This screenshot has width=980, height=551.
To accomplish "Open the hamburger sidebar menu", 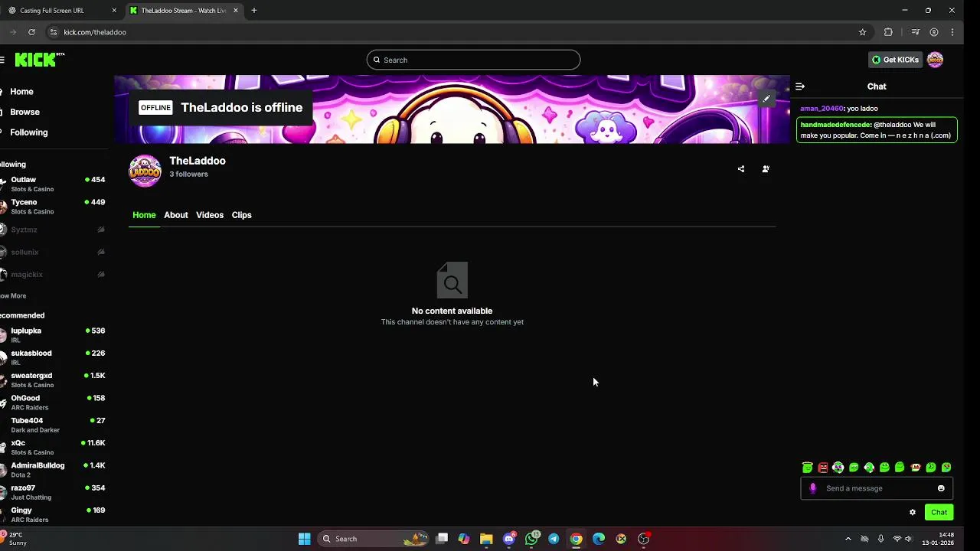I will point(2,60).
